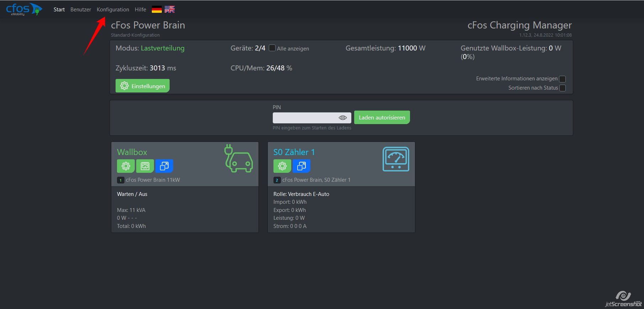Enable Alle anzeigen checkbox
Viewport: 644px width, 309px height.
coord(272,48)
